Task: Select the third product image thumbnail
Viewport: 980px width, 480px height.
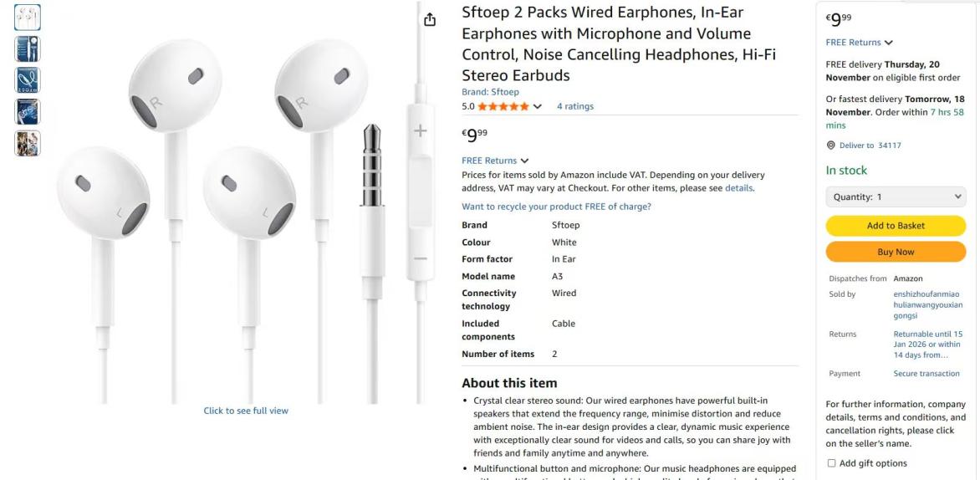Action: [28, 80]
